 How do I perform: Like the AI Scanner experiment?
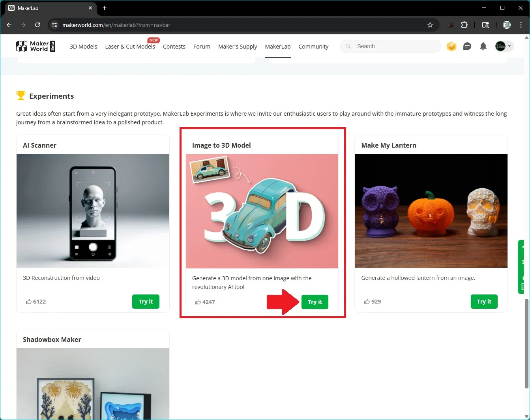(29, 301)
